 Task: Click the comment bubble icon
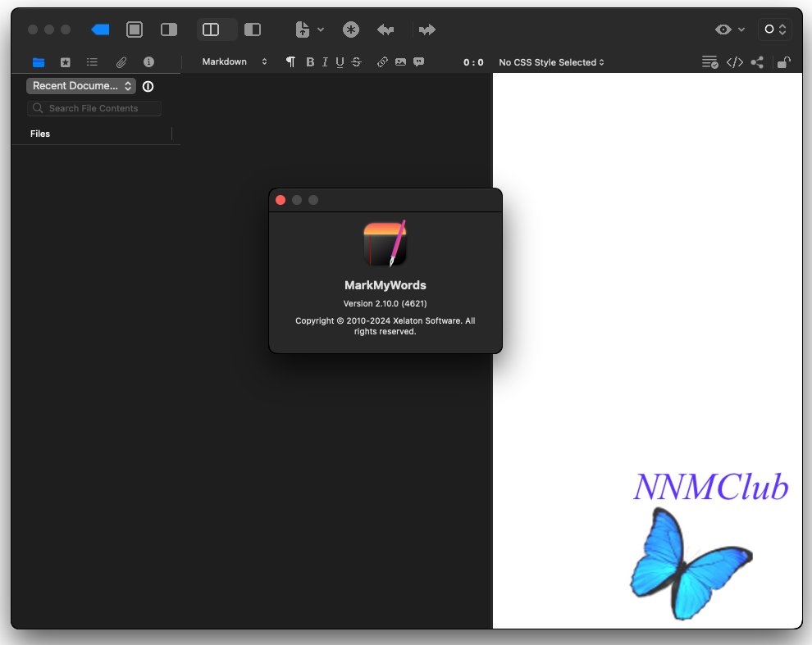[x=419, y=62]
